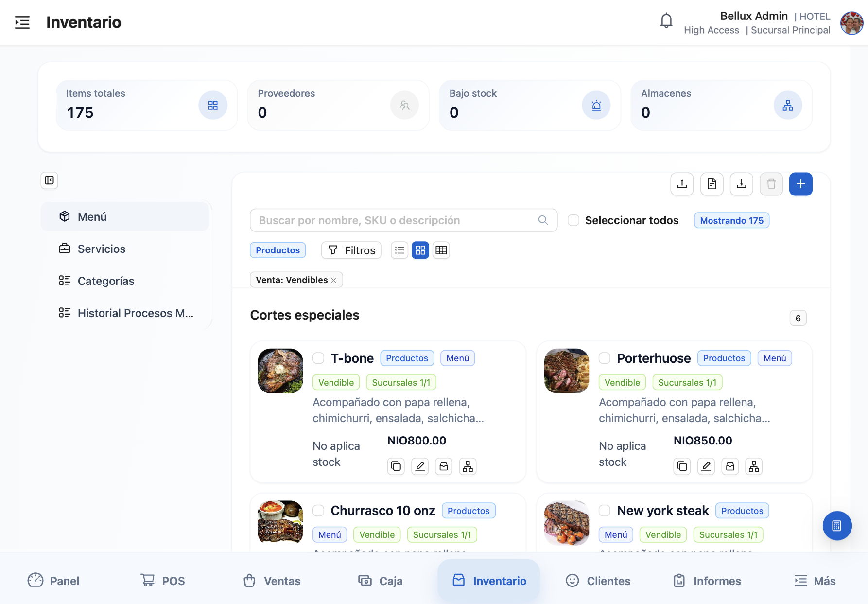This screenshot has height=604, width=868.
Task: Select the Churrasco 10 onz checkbox
Action: (318, 511)
